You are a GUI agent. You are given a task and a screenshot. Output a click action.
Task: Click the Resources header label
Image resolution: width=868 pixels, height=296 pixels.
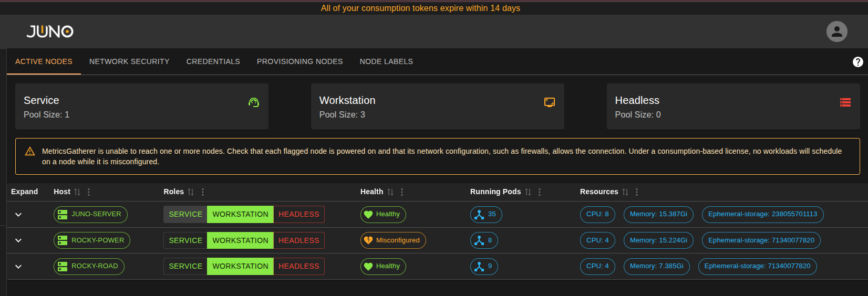tap(599, 192)
